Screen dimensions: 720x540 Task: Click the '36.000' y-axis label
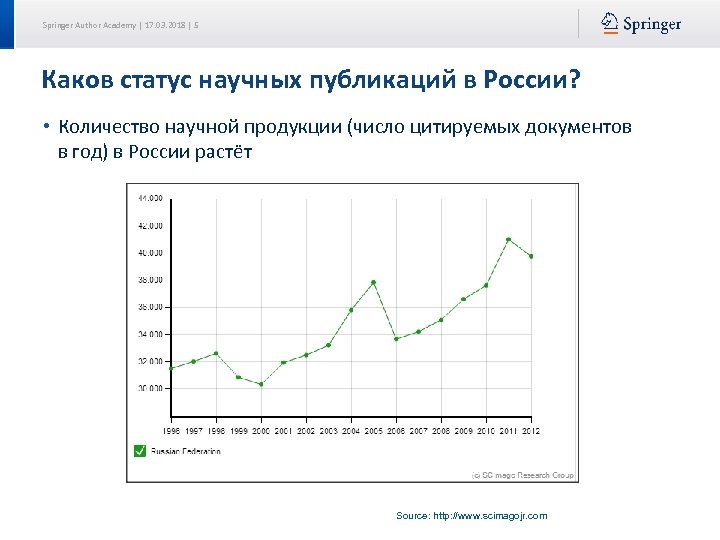pyautogui.click(x=150, y=307)
